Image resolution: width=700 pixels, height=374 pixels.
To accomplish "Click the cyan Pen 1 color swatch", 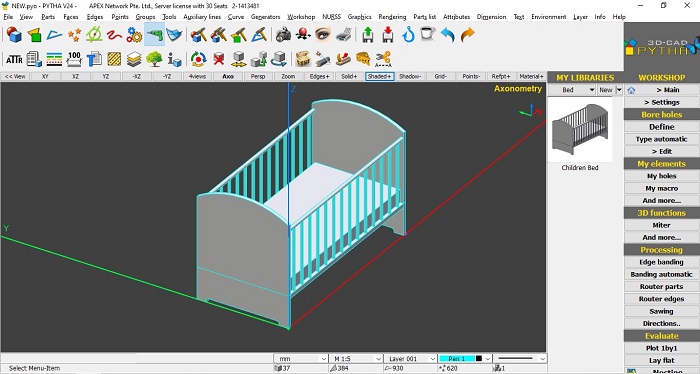I will point(456,359).
